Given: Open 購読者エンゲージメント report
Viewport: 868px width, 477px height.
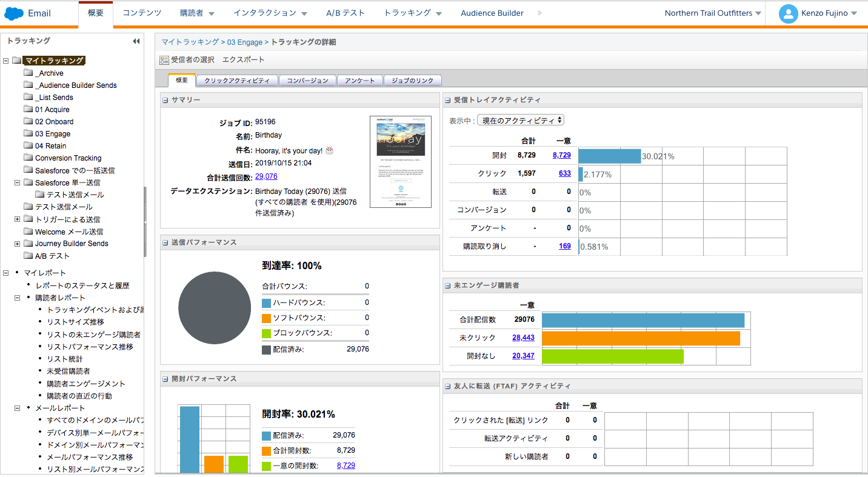Looking at the screenshot, I should pos(86,384).
